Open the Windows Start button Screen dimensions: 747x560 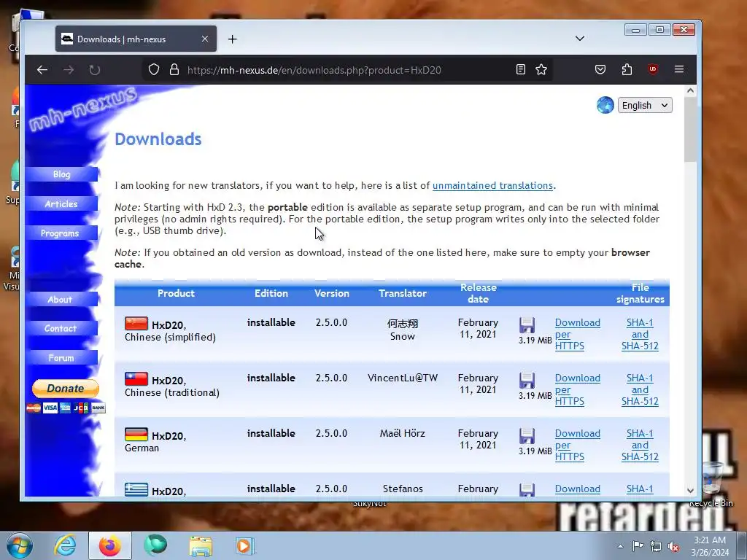(x=20, y=545)
